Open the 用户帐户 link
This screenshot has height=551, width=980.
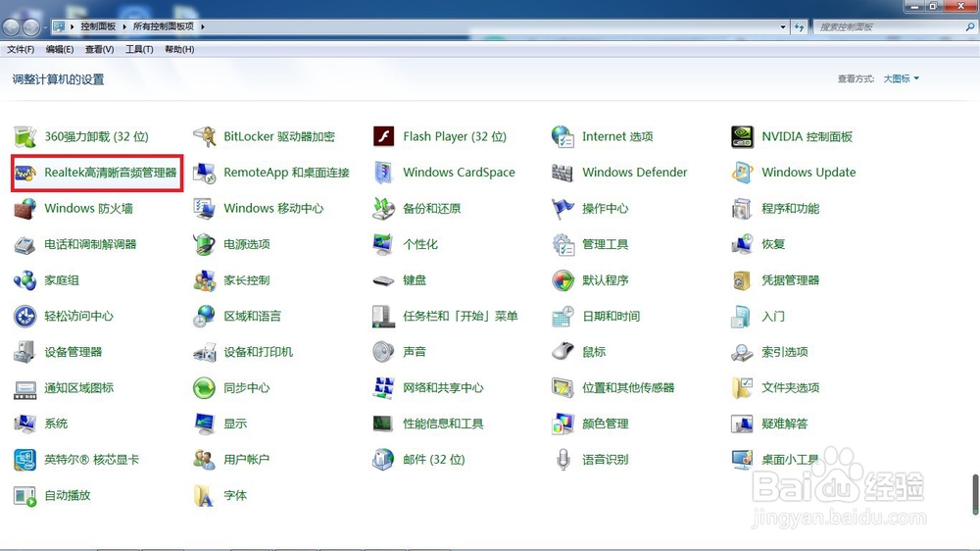pyautogui.click(x=247, y=460)
